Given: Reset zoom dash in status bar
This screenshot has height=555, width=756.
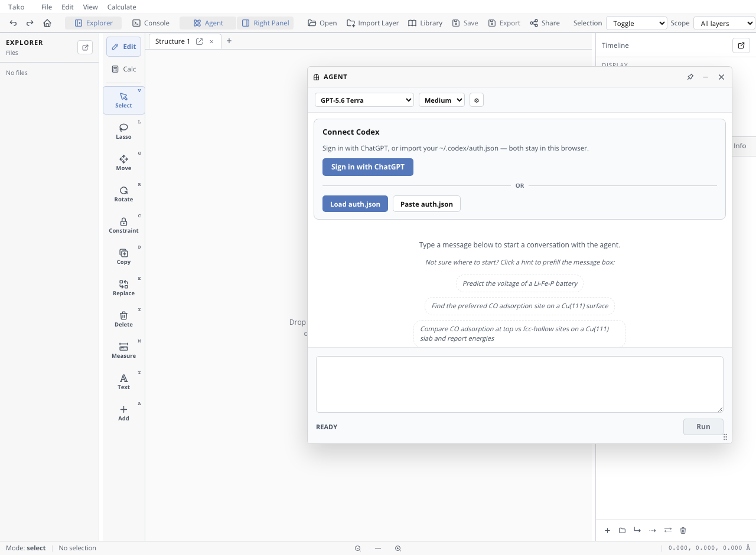Looking at the screenshot, I should 378,548.
